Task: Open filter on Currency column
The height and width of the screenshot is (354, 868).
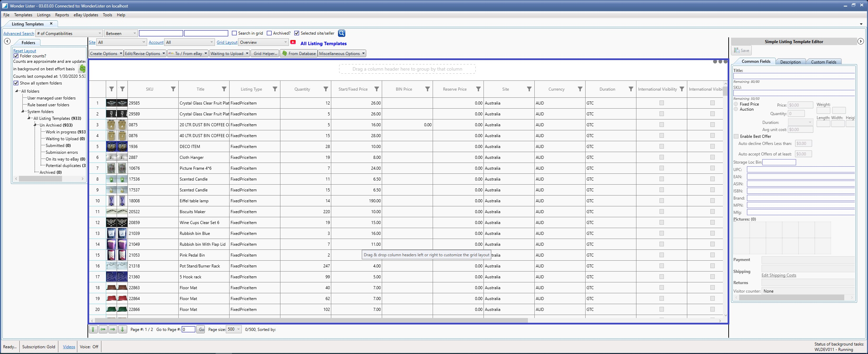Action: (x=580, y=89)
